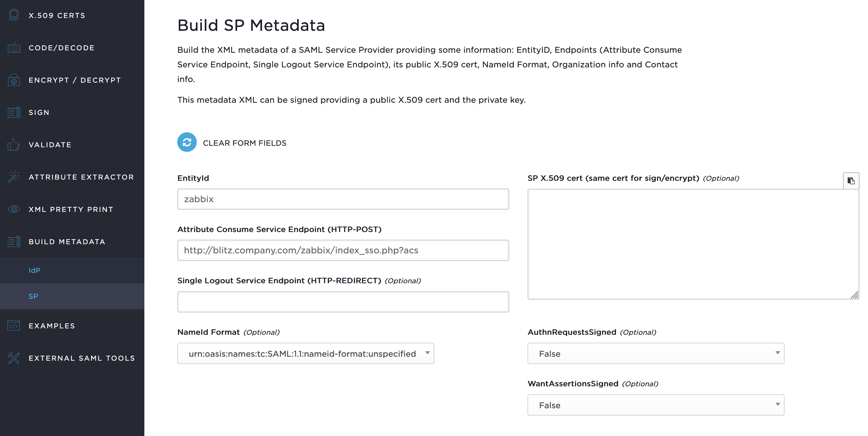Select the SP submenu item

34,296
